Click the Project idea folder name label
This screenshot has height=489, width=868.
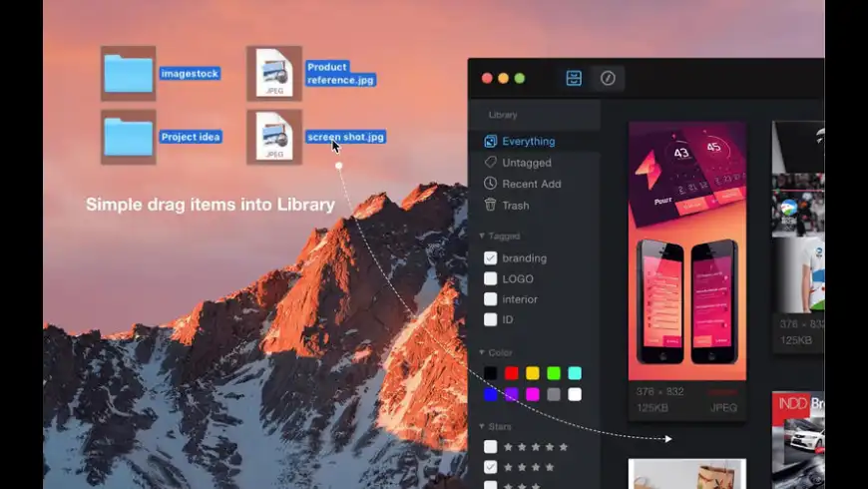pyautogui.click(x=191, y=137)
